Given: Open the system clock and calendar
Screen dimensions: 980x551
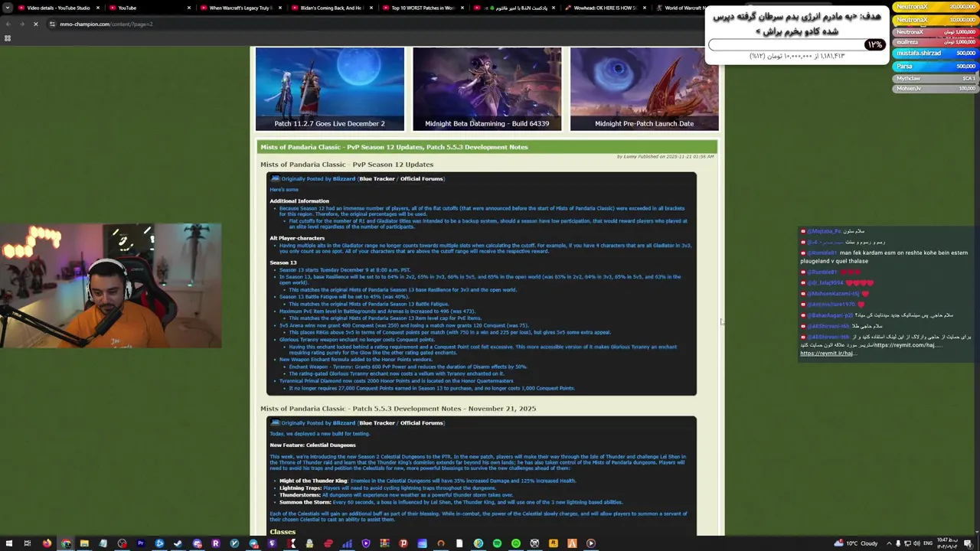Looking at the screenshot, I should pyautogui.click(x=947, y=543).
